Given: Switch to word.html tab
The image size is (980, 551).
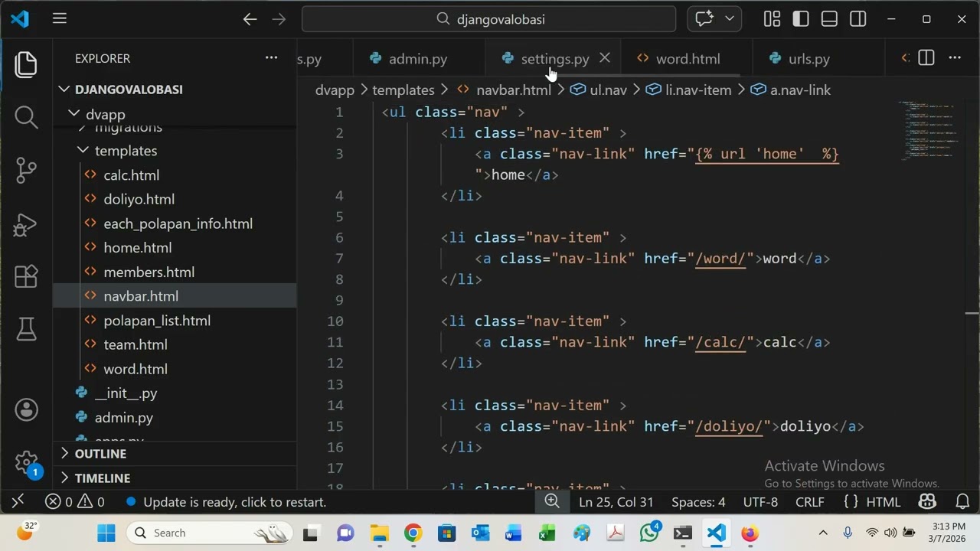Looking at the screenshot, I should coord(688,59).
